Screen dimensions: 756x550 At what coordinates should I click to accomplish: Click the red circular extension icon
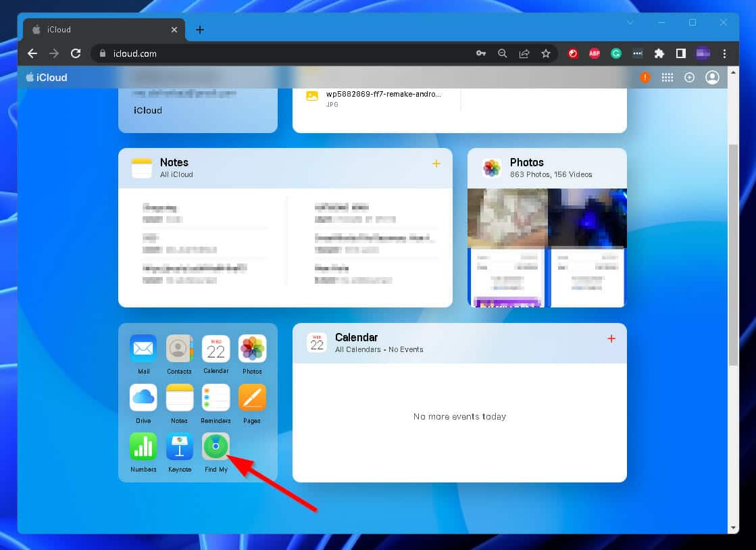tap(573, 53)
